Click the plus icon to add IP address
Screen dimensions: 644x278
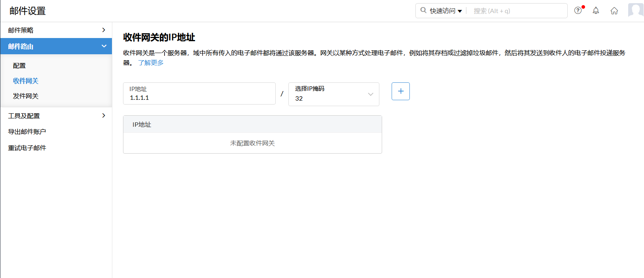pyautogui.click(x=400, y=91)
